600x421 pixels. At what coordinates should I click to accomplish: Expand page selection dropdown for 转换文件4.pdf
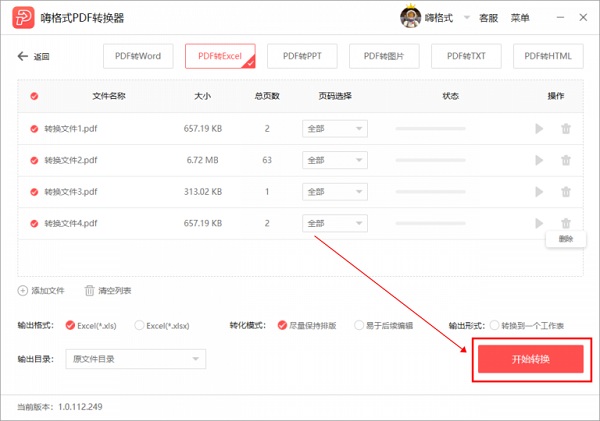point(327,224)
